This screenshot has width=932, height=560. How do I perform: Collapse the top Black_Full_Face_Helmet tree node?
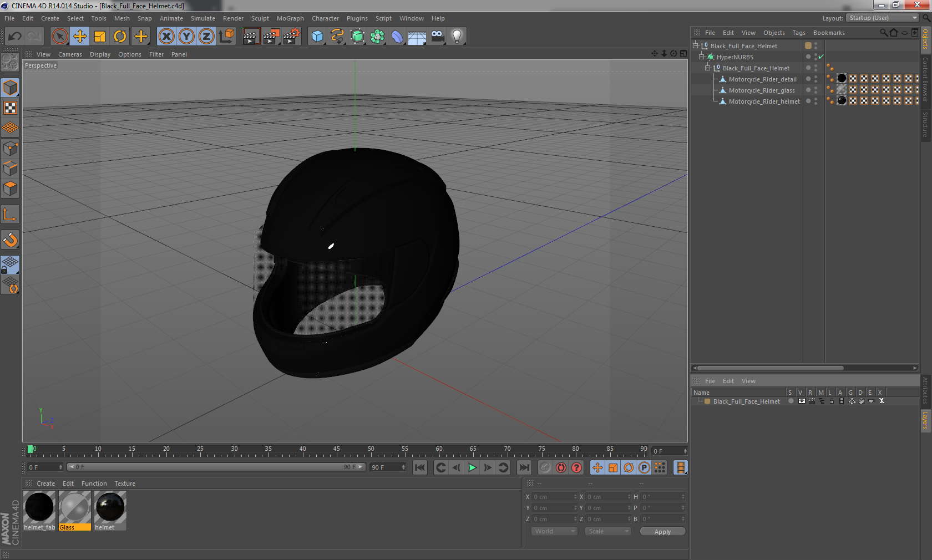pos(695,45)
